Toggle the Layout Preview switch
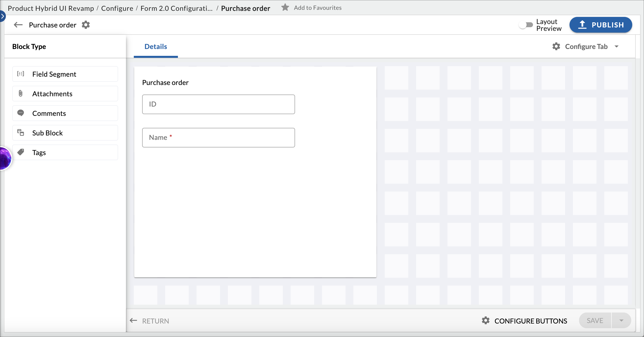This screenshot has height=337, width=644. 525,25
